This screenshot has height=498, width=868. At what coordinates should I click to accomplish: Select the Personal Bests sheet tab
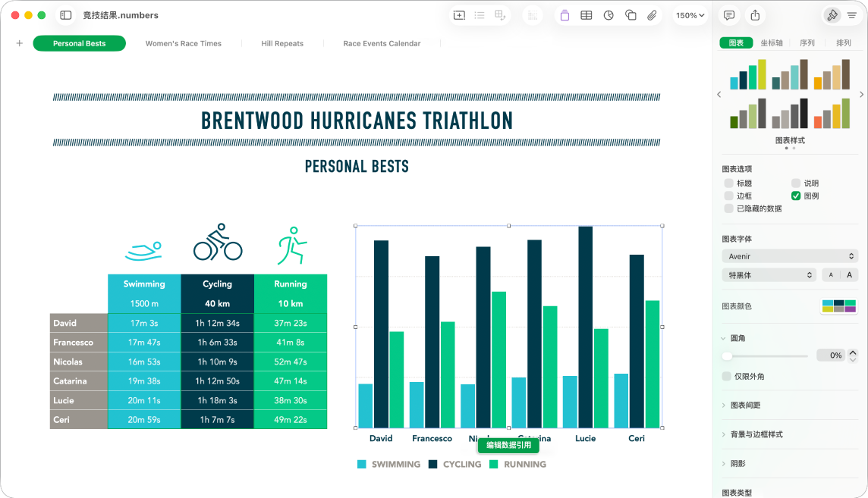tap(79, 43)
